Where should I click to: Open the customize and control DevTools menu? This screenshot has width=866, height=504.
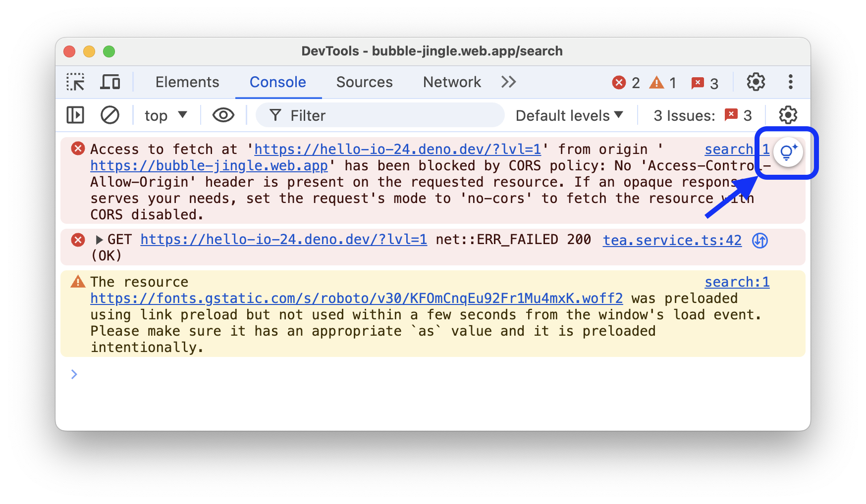point(790,82)
